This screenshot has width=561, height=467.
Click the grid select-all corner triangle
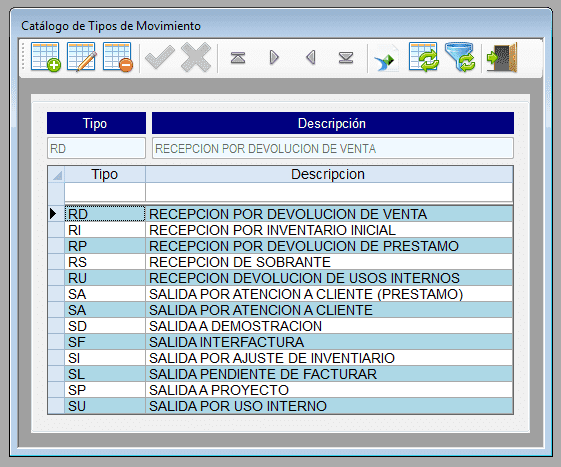pos(57,174)
